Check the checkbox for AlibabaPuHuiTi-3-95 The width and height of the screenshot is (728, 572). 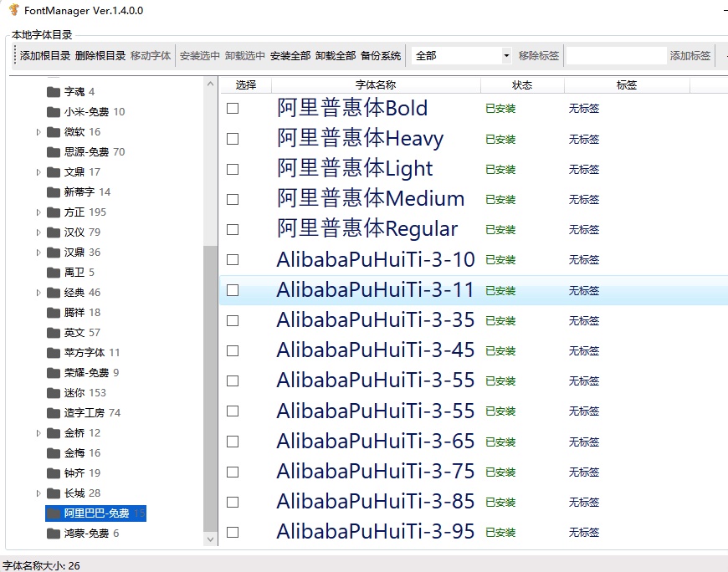pyautogui.click(x=232, y=532)
